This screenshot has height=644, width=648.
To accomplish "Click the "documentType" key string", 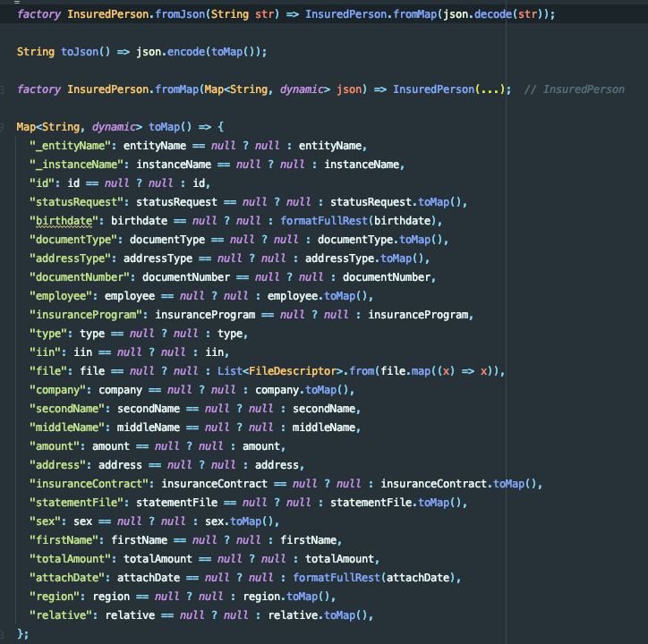I will (73, 240).
